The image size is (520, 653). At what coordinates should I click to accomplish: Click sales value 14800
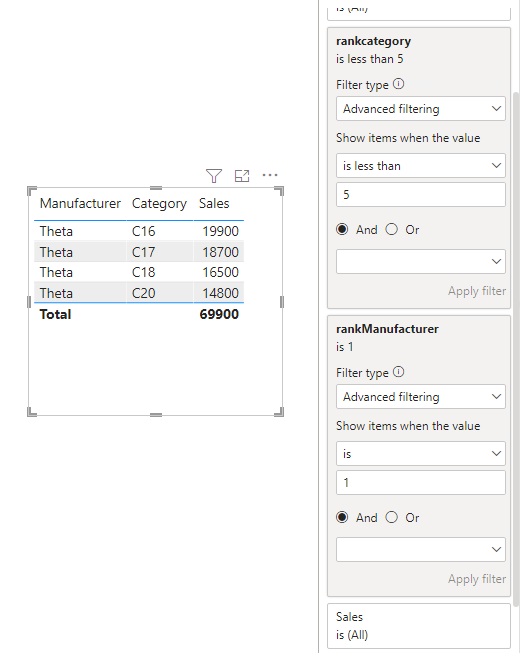pyautogui.click(x=220, y=293)
